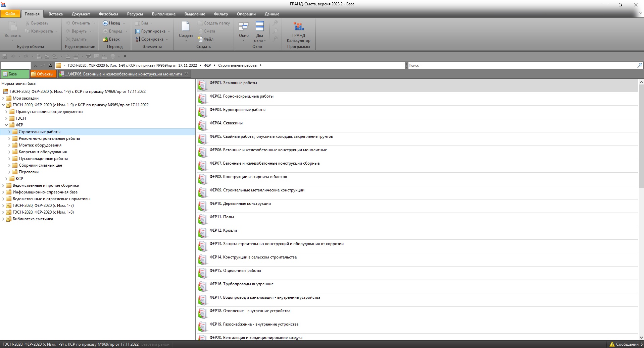The height and width of the screenshot is (348, 644).
Task: Select Ремонтно-строительные работы folder
Action: 49,138
